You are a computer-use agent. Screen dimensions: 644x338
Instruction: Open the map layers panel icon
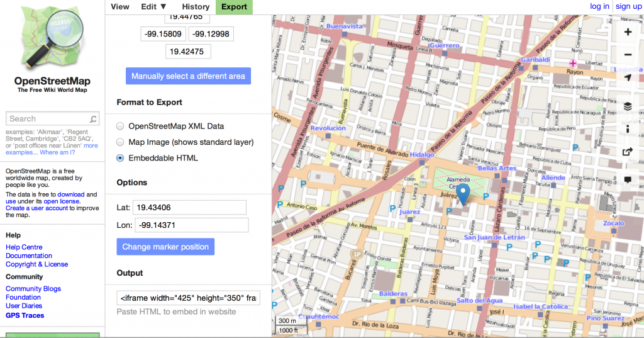(628, 106)
